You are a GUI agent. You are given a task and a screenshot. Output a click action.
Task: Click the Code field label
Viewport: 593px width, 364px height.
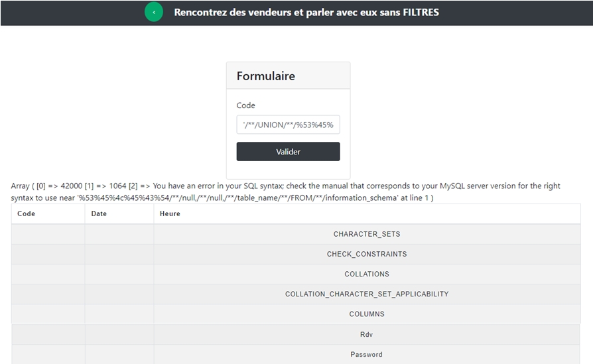tap(245, 105)
